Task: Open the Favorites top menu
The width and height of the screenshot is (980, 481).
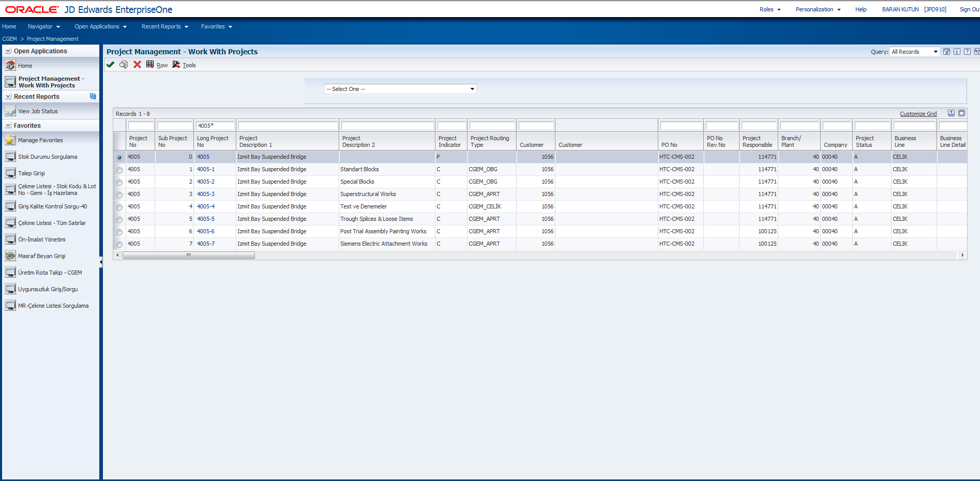Action: 217,26
